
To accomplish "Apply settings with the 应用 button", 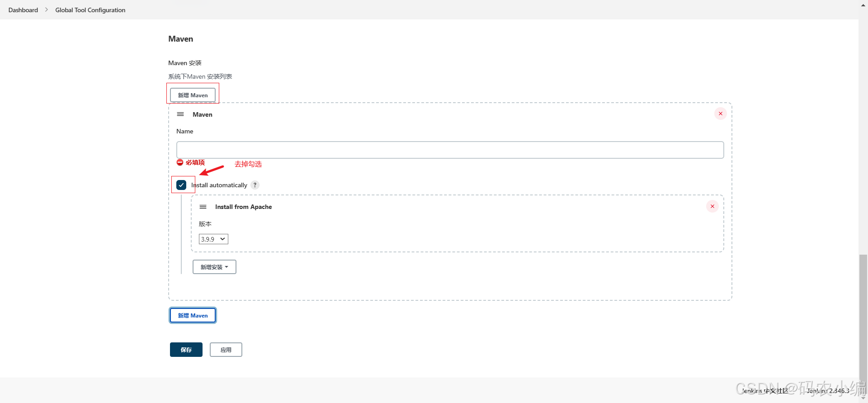I will [x=226, y=350].
